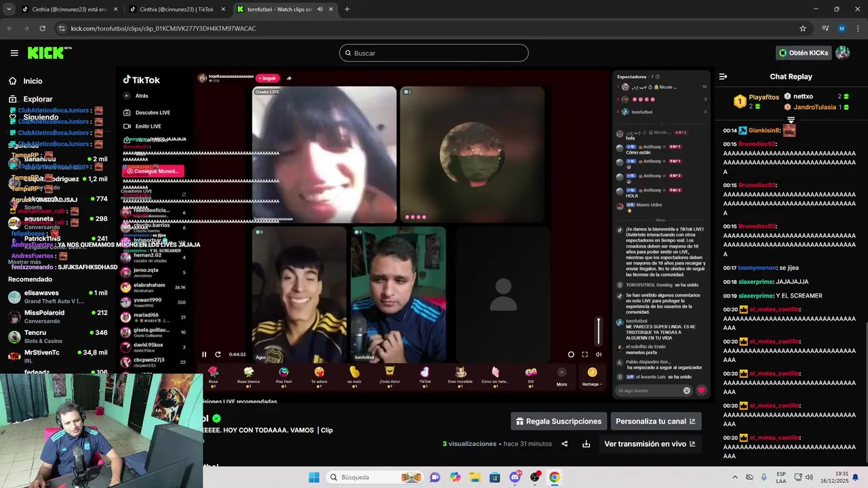Open Siguiendo in the sidebar
Screen dimensions: 868x488
point(33,117)
